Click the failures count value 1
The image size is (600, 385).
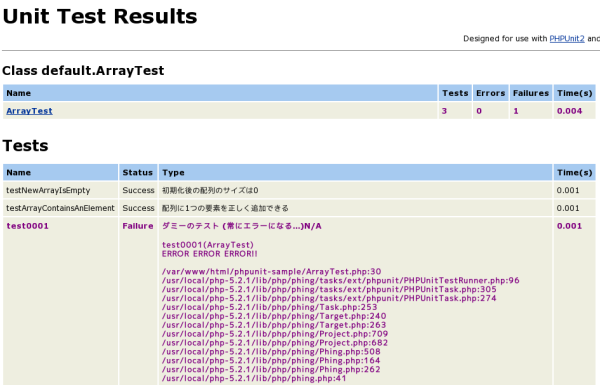point(516,111)
